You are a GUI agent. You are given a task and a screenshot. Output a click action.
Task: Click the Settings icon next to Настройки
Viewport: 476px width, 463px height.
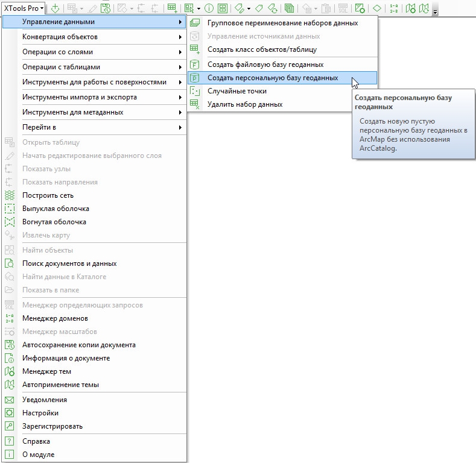point(9,413)
